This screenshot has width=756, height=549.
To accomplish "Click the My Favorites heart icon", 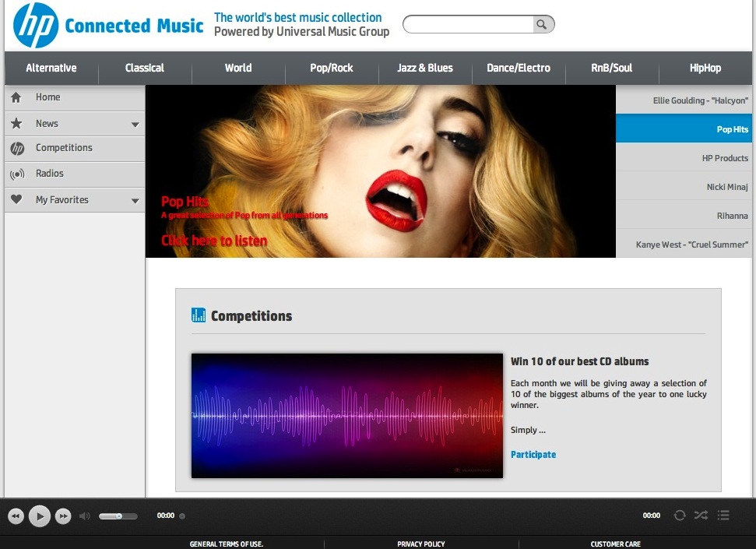I will click(16, 199).
